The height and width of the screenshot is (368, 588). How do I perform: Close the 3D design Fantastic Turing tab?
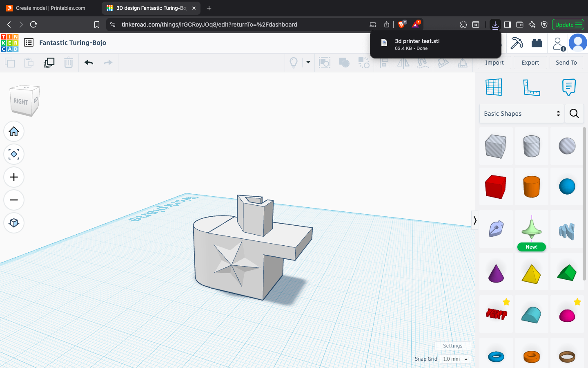[194, 8]
